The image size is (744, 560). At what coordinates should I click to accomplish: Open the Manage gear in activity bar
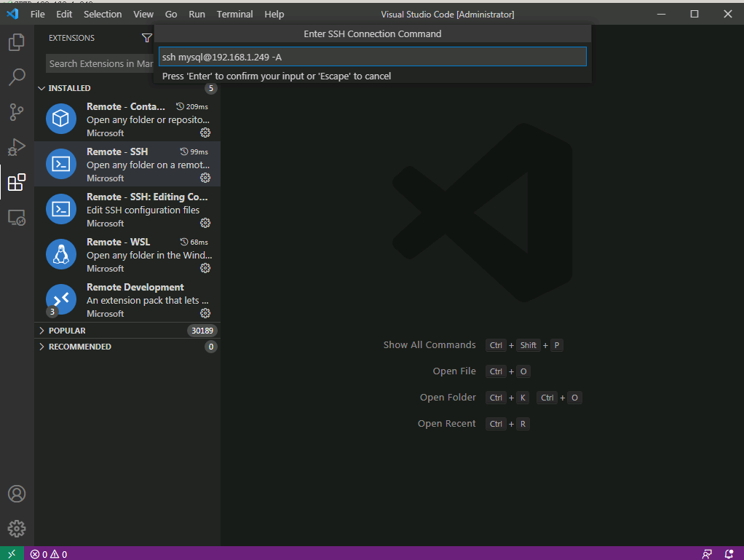tap(17, 528)
